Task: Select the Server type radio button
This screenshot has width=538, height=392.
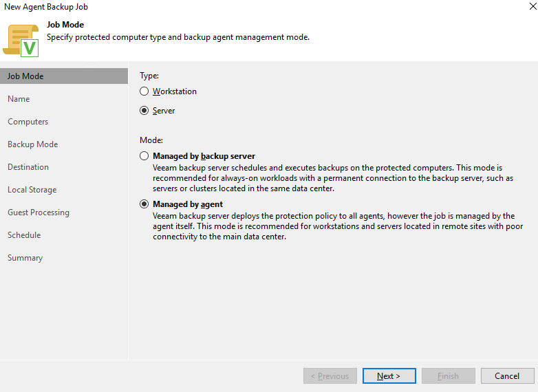Action: 144,111
